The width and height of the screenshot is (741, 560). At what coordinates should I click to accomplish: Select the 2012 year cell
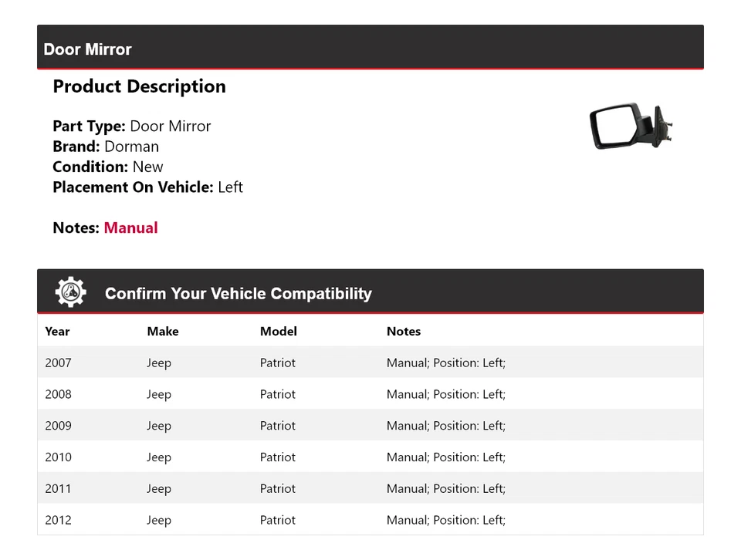tap(58, 520)
